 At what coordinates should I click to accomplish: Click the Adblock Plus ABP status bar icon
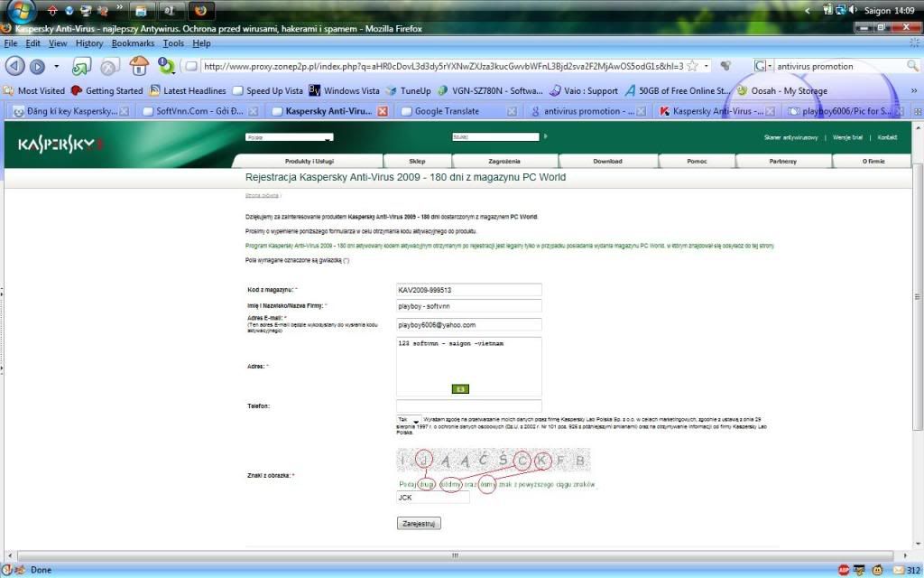(844, 571)
